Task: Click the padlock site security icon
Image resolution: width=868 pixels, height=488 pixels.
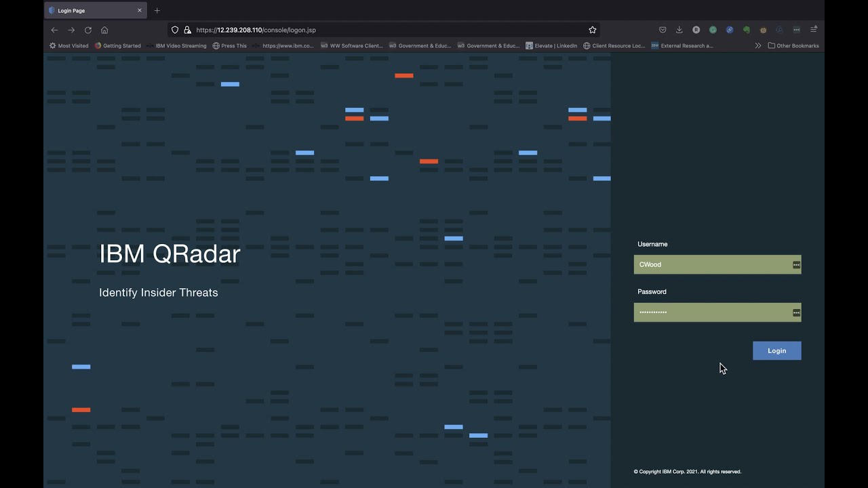Action: [187, 30]
